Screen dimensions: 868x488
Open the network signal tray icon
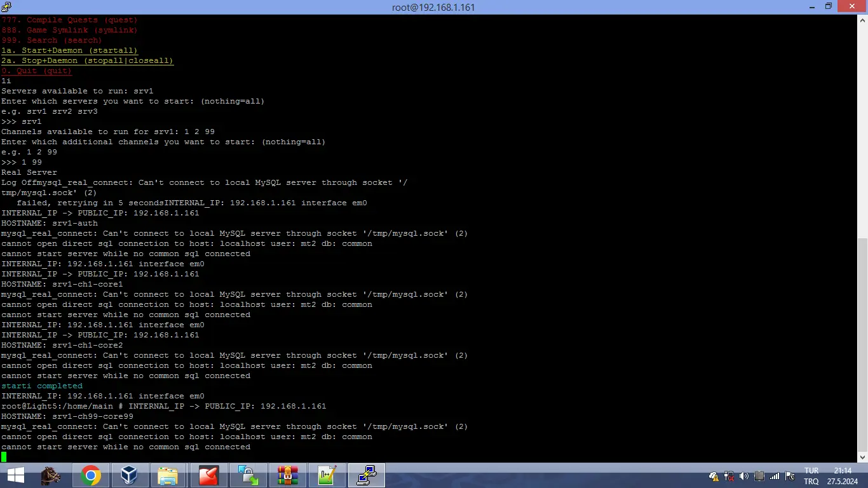[x=775, y=476]
